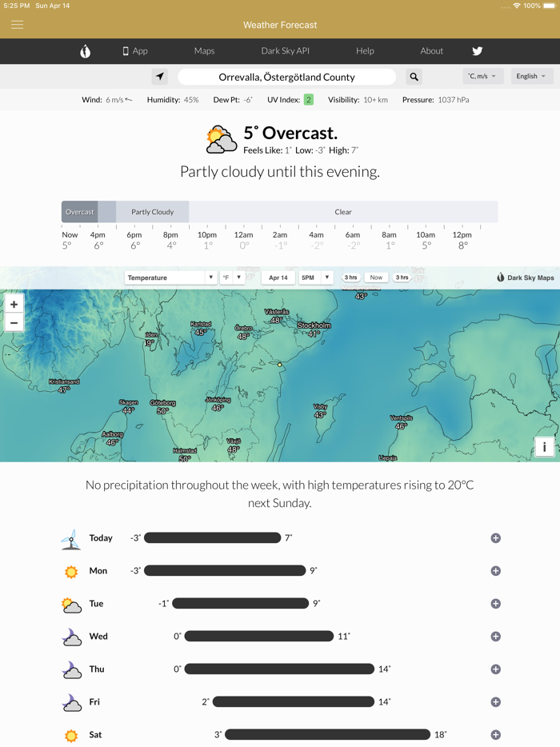Click the cloudy night icon for Wed
This screenshot has height=747, width=560.
[x=71, y=637]
